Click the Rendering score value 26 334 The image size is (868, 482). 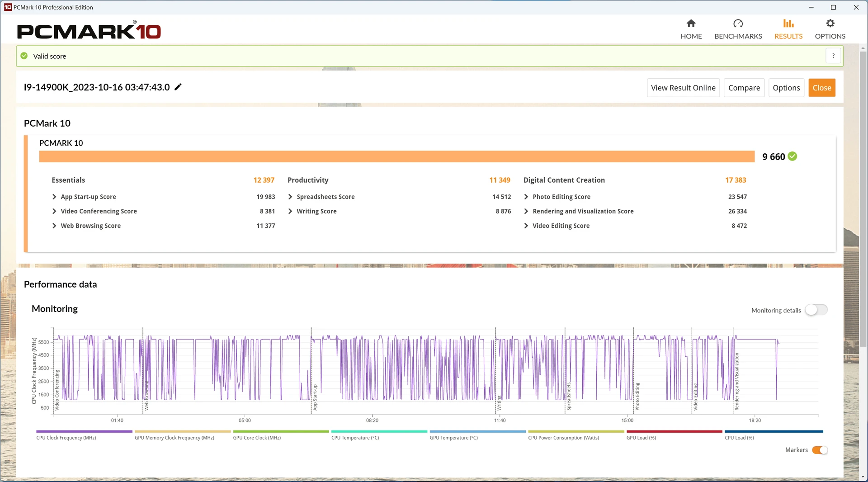point(737,211)
